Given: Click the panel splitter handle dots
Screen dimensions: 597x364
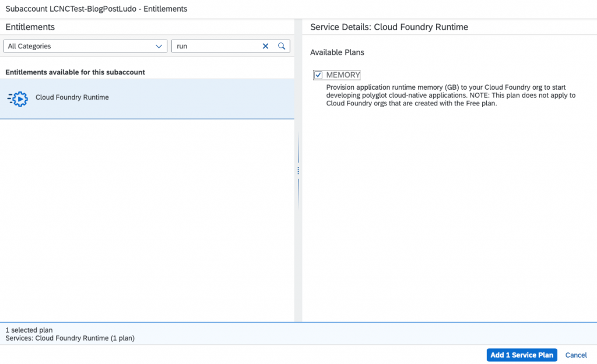Looking at the screenshot, I should pos(298,171).
